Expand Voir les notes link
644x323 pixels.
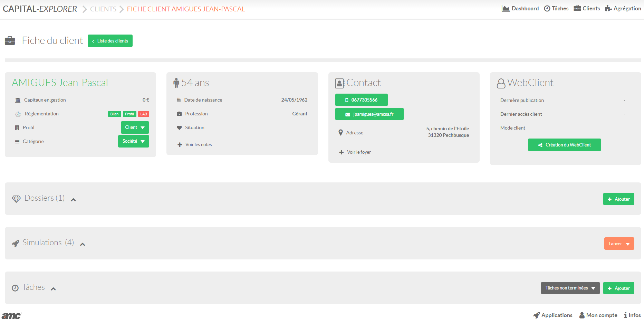click(198, 145)
